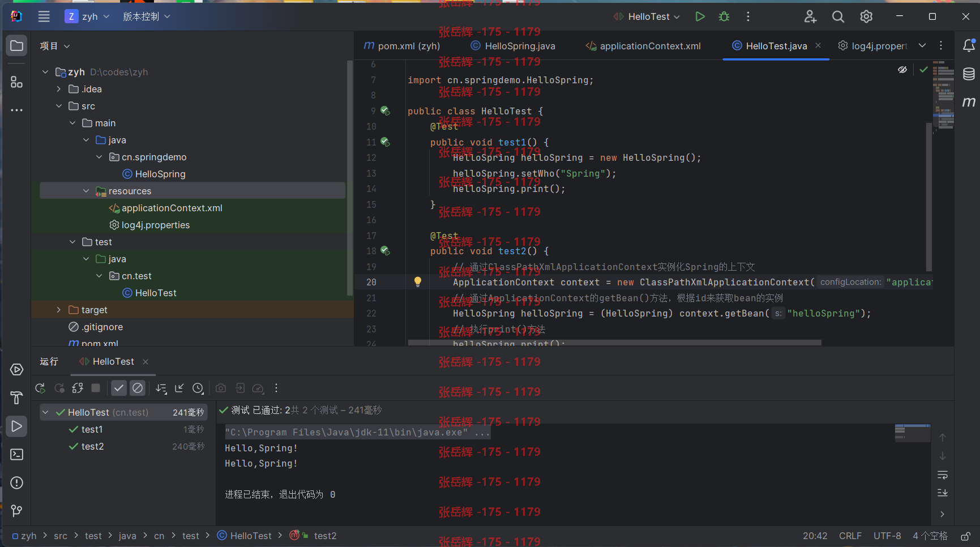
Task: Click UTF-8 encoding in status bar
Action: coord(887,536)
